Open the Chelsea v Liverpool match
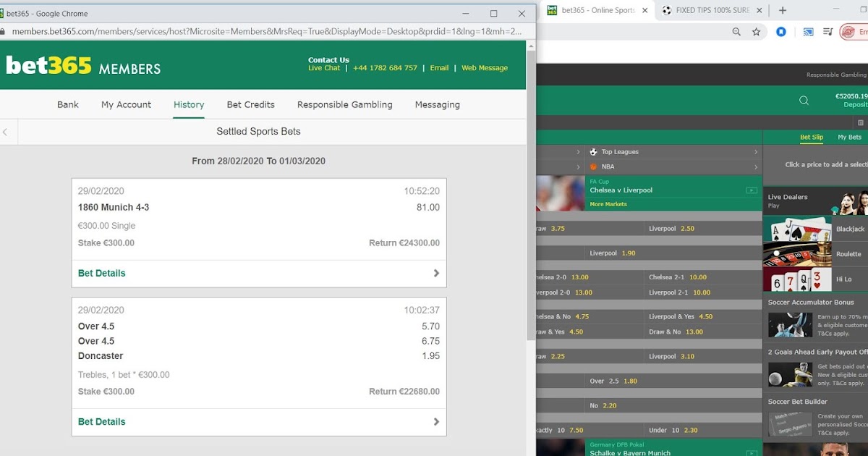 pyautogui.click(x=621, y=190)
